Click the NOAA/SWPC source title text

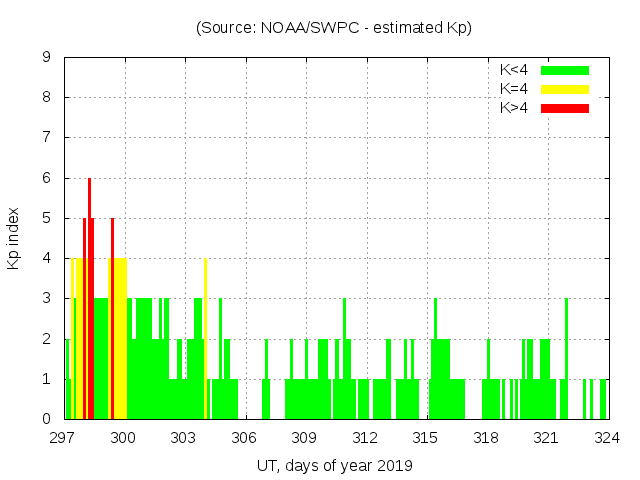pos(333,28)
